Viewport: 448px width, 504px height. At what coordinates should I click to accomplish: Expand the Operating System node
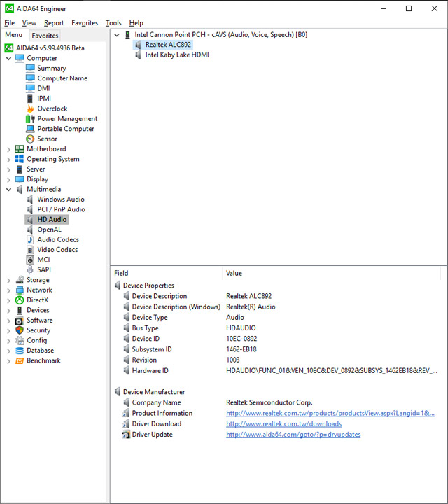pos(8,160)
